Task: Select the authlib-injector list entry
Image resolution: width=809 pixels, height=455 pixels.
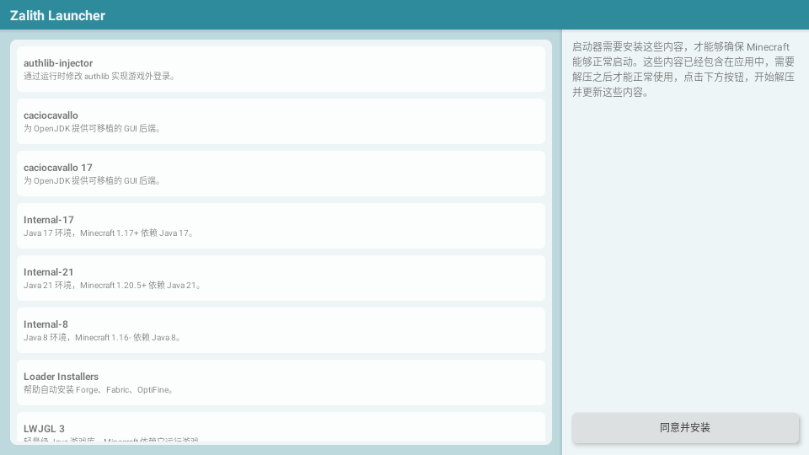Action: pyautogui.click(x=58, y=63)
